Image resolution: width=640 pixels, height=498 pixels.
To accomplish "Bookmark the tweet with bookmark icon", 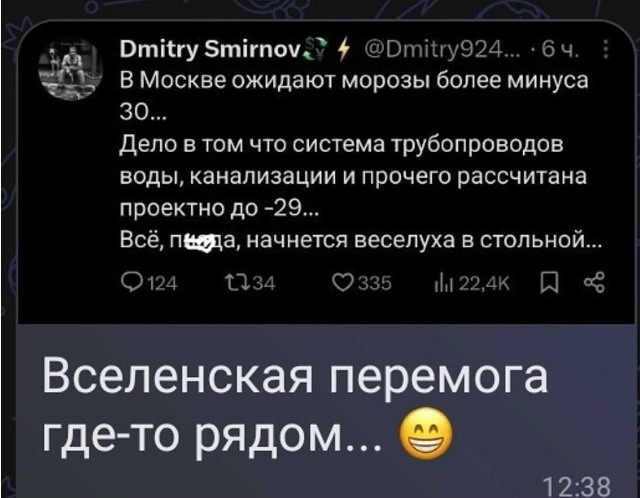I will [549, 283].
